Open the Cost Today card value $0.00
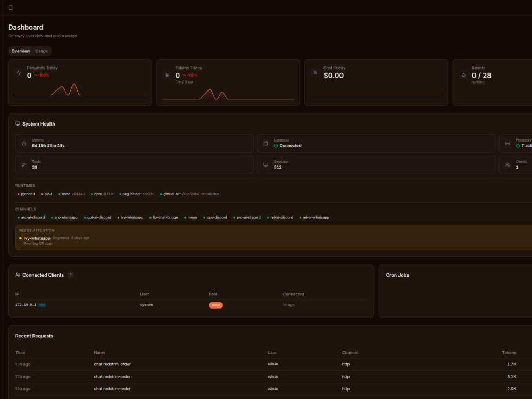Screen dimensions: 532x399 click(x=334, y=76)
